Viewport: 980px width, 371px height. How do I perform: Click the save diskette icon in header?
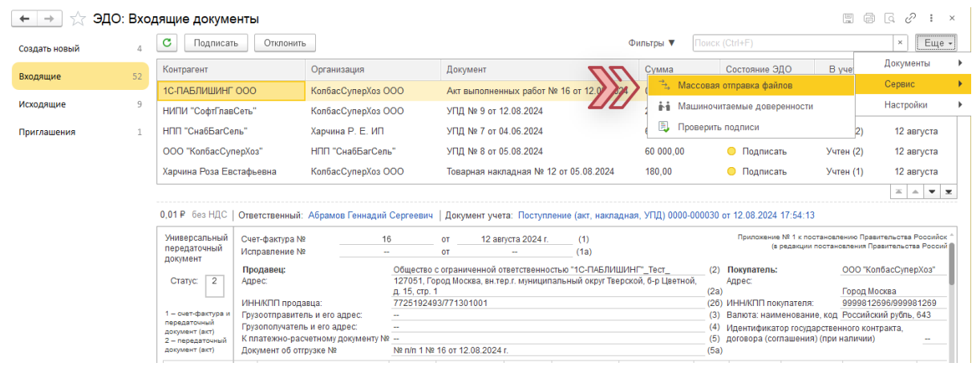pyautogui.click(x=848, y=18)
